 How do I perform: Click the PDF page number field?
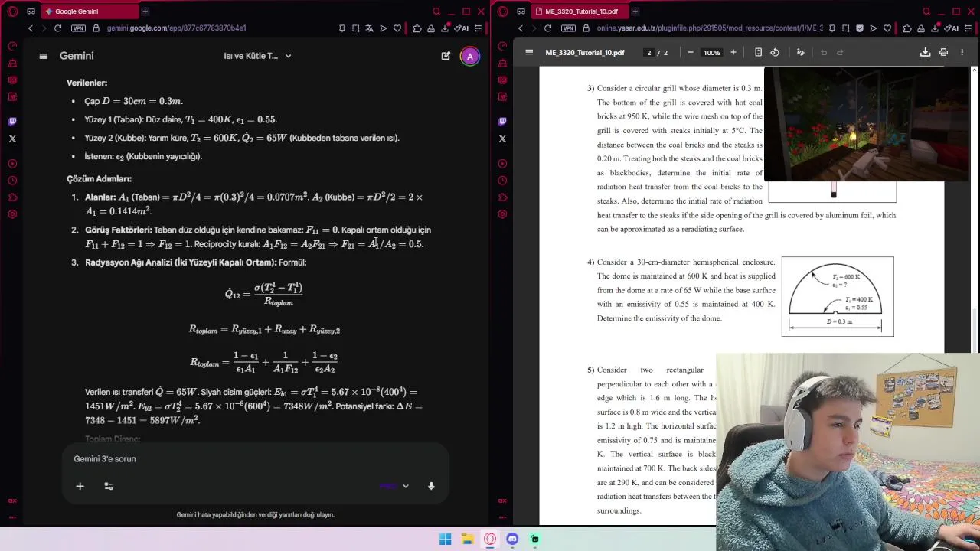[x=649, y=53]
